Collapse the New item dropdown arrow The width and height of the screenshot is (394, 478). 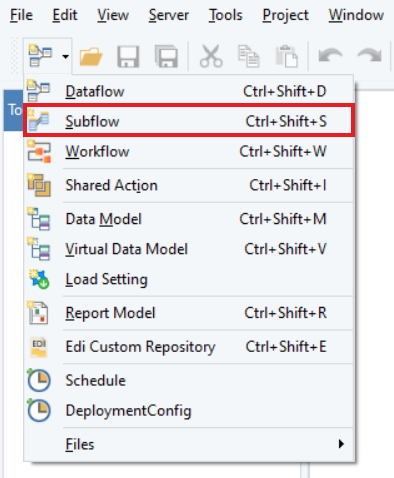tap(66, 56)
